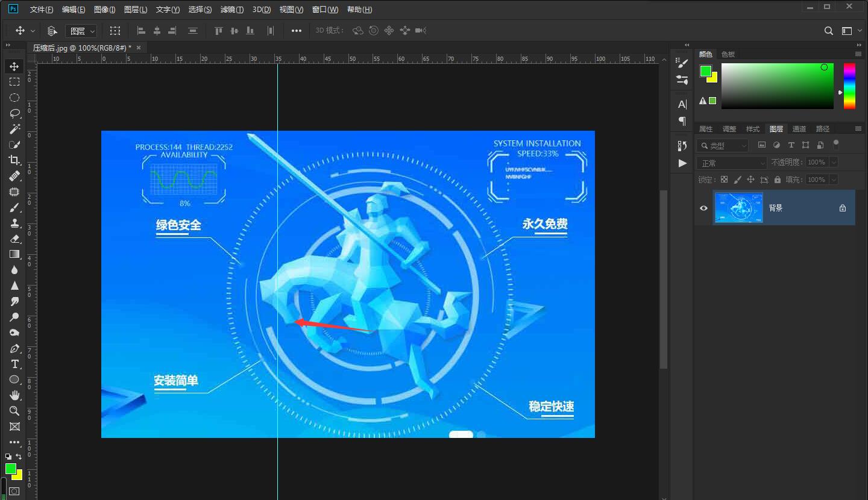Expand the 不透明度 opacity dropdown
The image size is (868, 500).
[834, 163]
